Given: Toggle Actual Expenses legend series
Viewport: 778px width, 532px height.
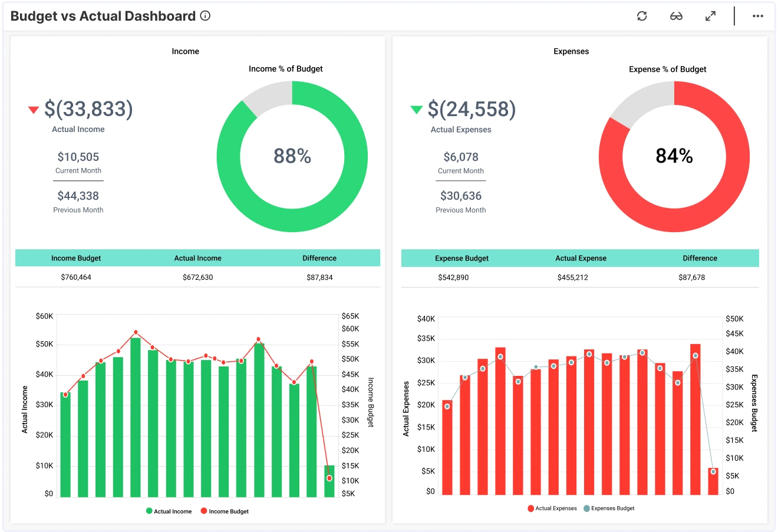Looking at the screenshot, I should click(x=552, y=508).
